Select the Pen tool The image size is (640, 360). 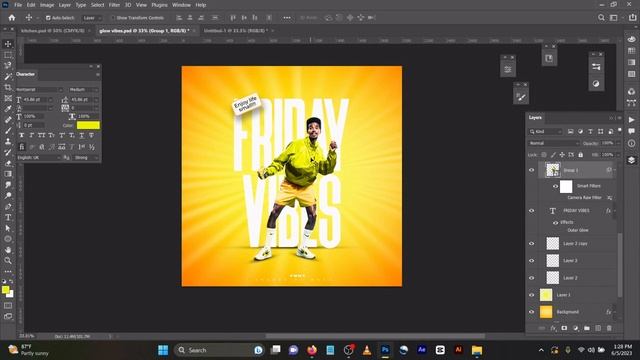tap(8, 207)
